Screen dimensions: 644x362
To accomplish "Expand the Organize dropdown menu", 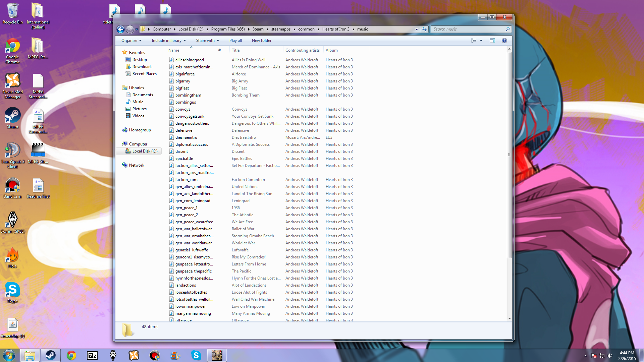I will coord(131,41).
